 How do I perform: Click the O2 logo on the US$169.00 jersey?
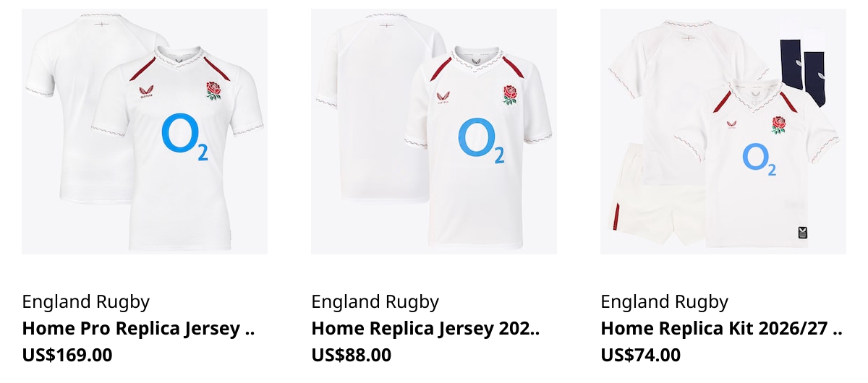point(184,137)
